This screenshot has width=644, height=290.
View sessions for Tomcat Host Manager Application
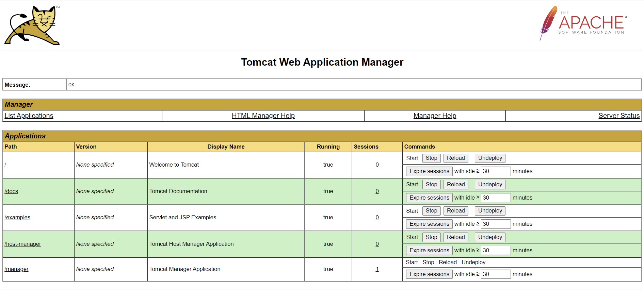377,244
